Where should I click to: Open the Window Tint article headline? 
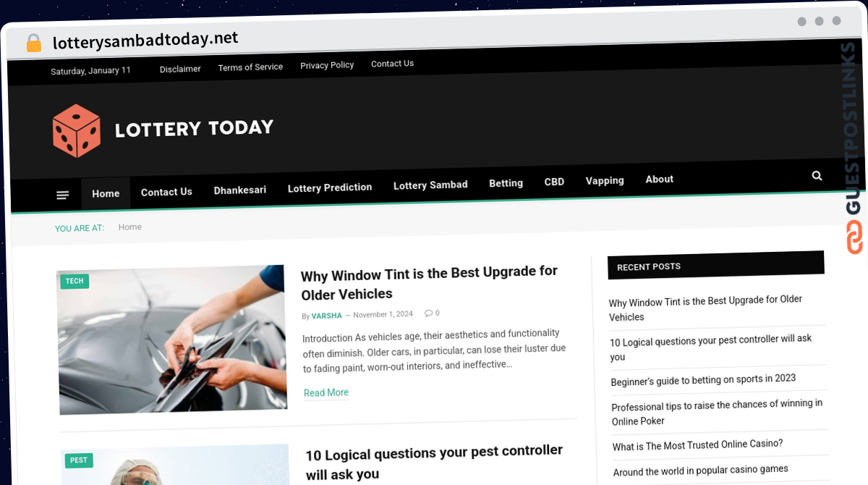[x=430, y=283]
